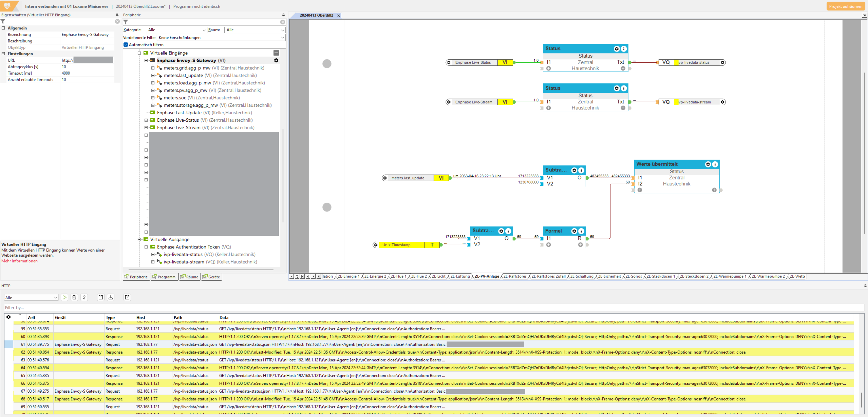Image resolution: width=868 pixels, height=417 pixels.
Task: Start the HTTP monitor with the play icon
Action: coord(64,297)
